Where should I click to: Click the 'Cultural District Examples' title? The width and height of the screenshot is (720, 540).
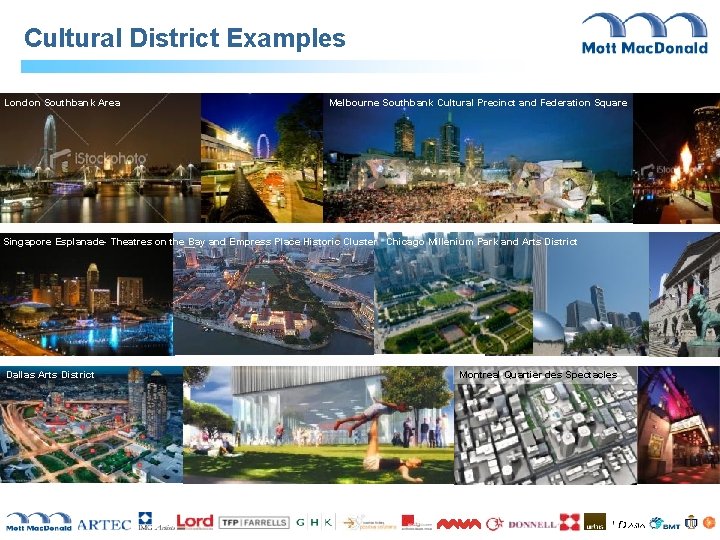(x=185, y=38)
